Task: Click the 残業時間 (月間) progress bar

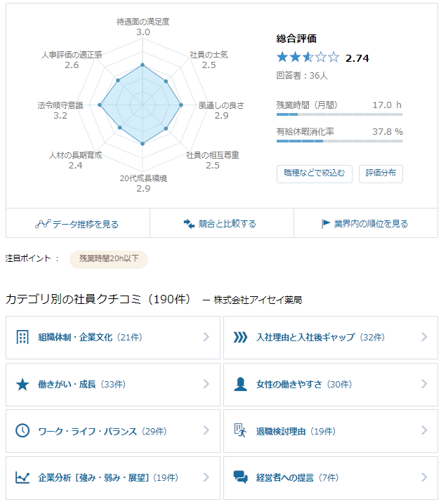Action: [x=339, y=114]
